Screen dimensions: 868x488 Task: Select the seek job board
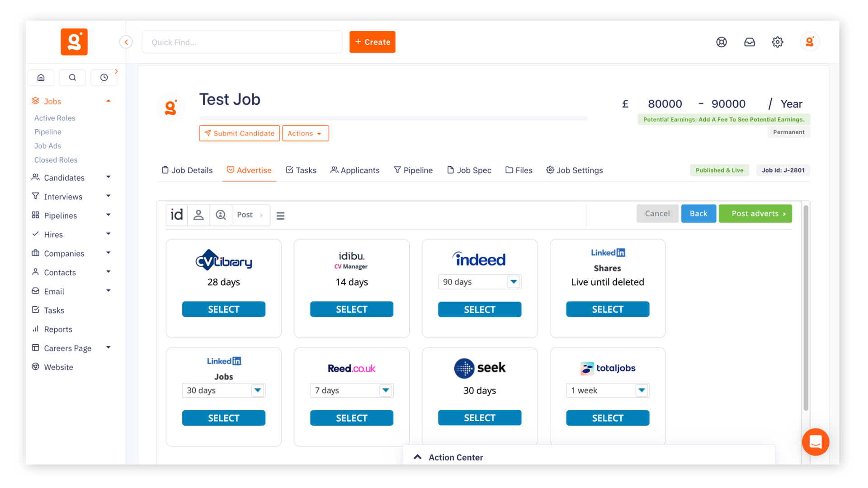[480, 418]
